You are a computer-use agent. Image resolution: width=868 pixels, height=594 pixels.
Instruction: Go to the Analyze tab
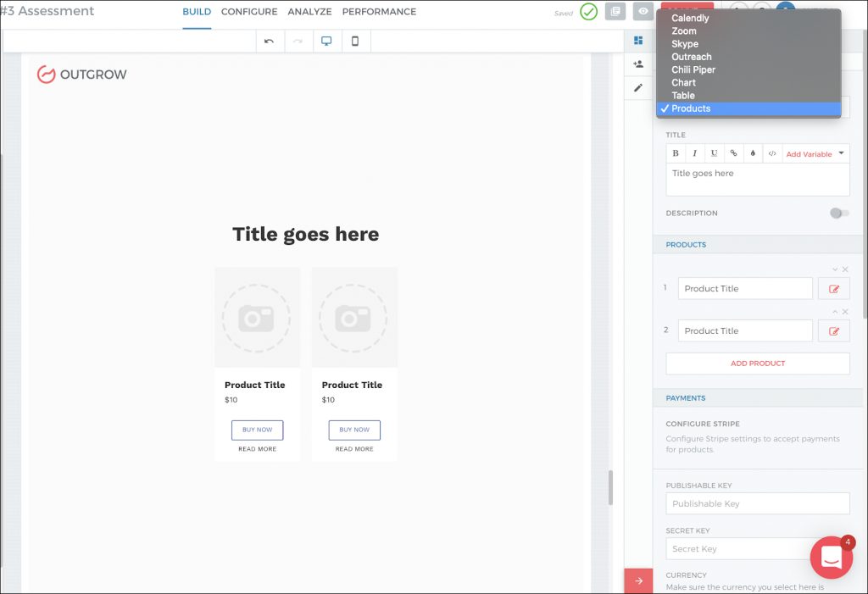[x=309, y=12]
